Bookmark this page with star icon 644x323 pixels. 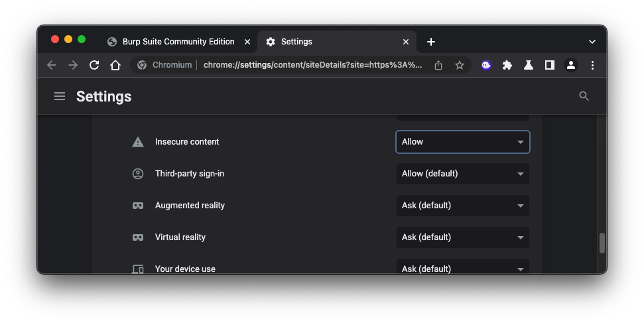(459, 65)
